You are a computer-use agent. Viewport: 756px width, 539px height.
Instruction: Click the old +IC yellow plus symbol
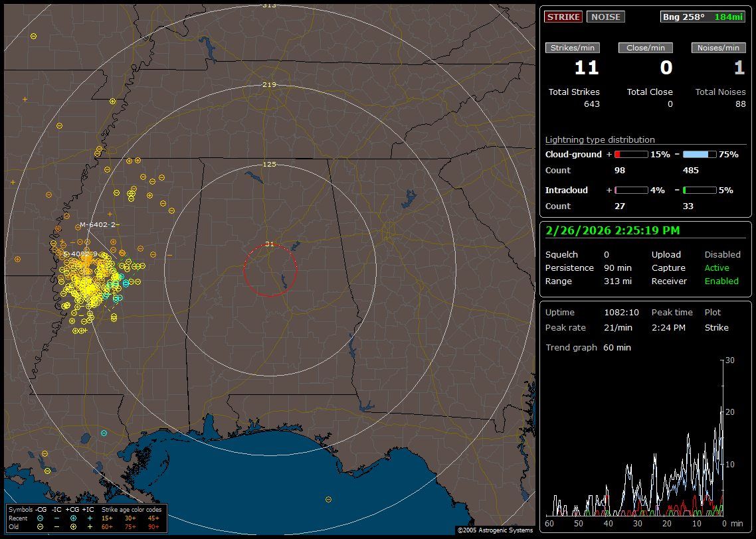pos(90,526)
